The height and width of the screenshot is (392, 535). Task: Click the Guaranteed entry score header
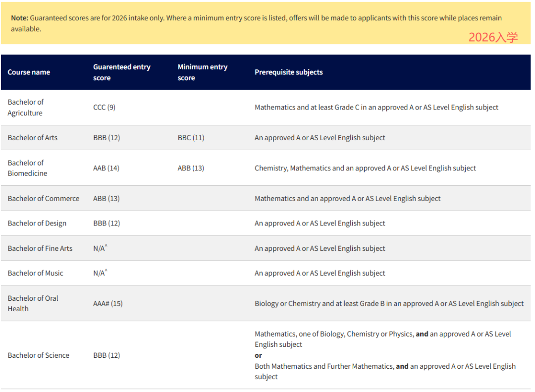click(121, 72)
